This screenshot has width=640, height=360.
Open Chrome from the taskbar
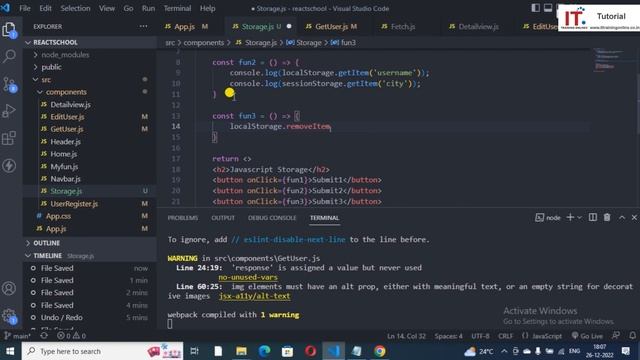click(380, 351)
